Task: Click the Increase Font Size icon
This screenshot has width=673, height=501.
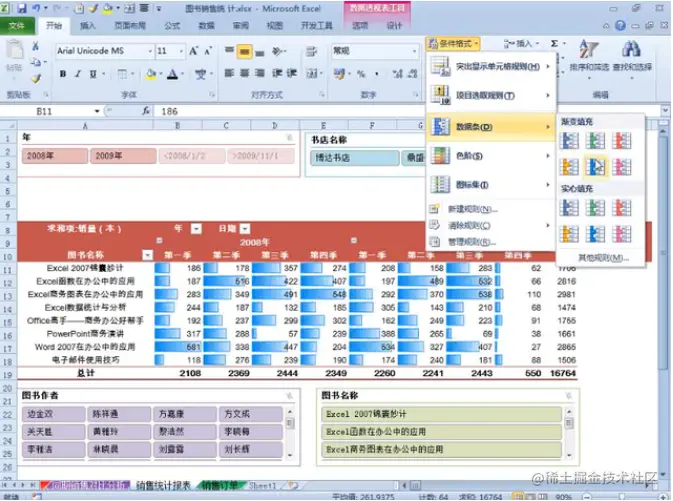Action: click(194, 51)
